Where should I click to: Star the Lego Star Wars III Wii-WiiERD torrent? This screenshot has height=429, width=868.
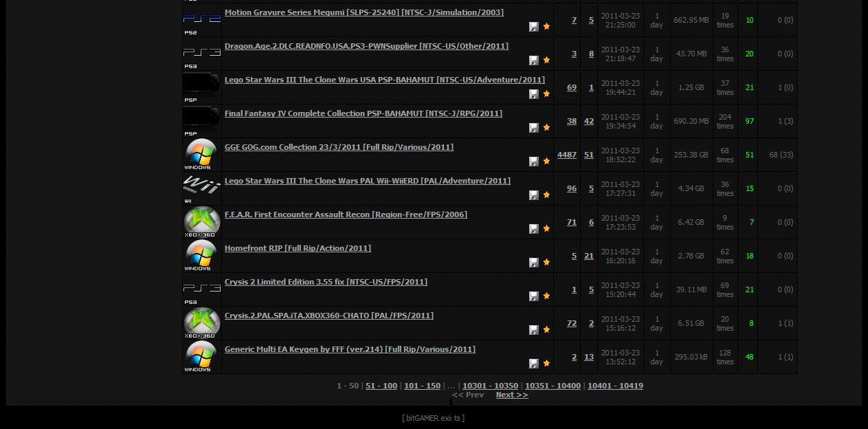point(546,195)
